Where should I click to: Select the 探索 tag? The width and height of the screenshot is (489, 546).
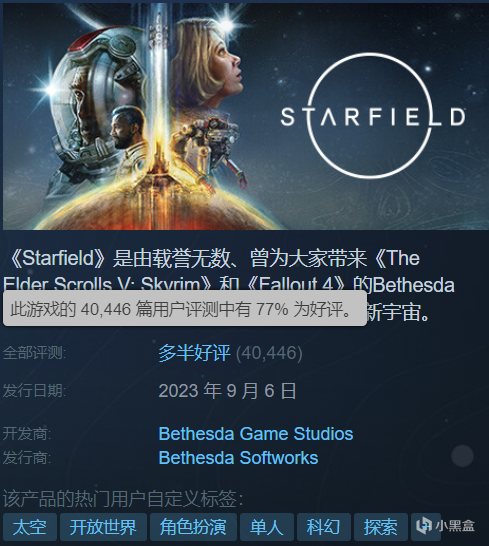[x=381, y=526]
